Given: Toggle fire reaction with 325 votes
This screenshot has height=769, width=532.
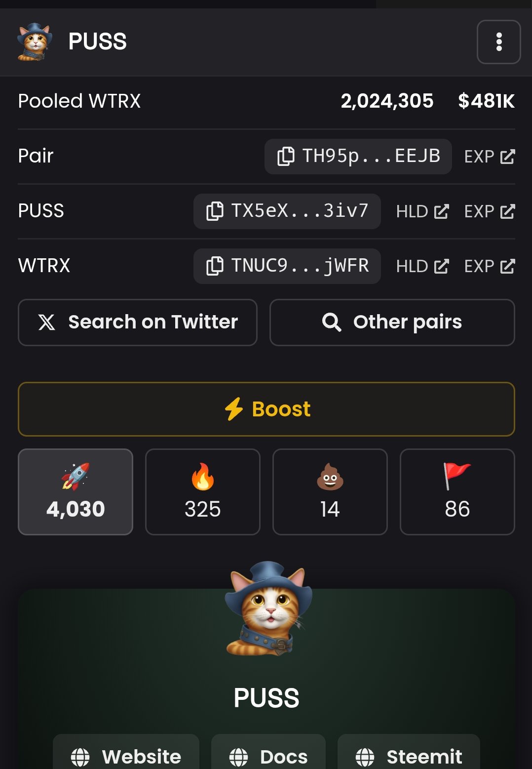Looking at the screenshot, I should (x=203, y=492).
